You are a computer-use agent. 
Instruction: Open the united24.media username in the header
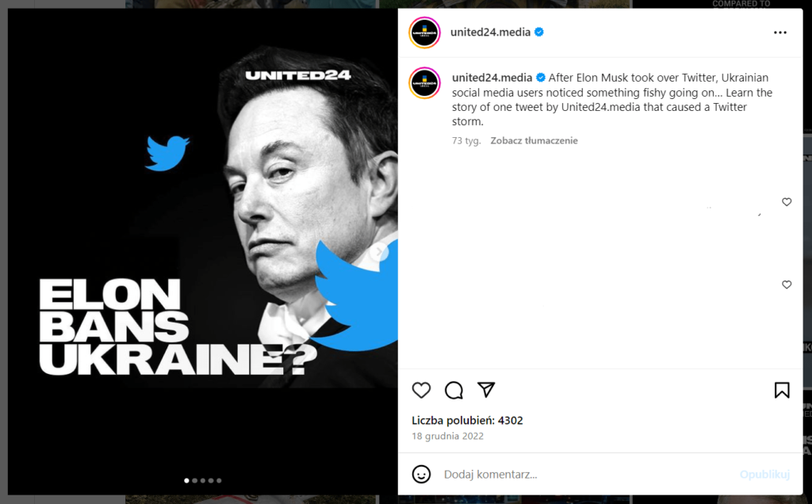pyautogui.click(x=491, y=32)
